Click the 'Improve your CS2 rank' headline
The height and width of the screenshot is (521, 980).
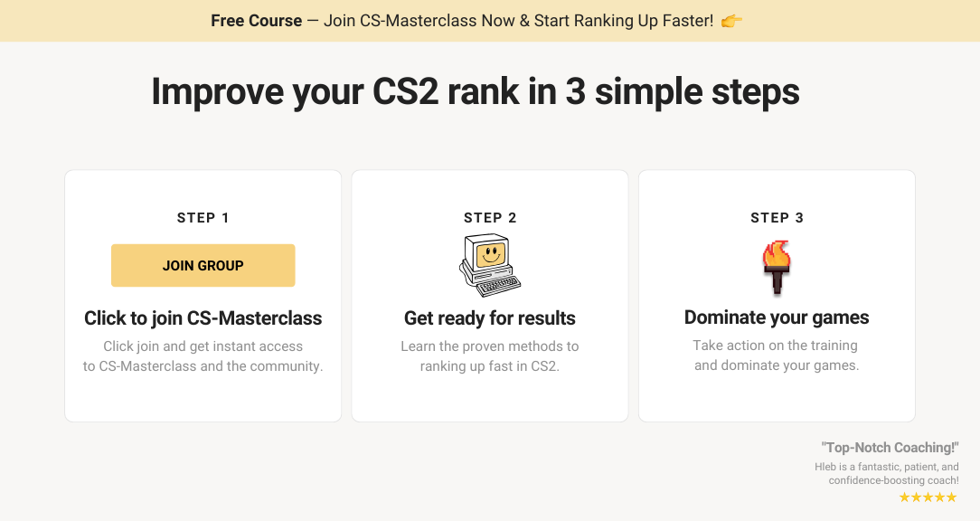click(475, 92)
